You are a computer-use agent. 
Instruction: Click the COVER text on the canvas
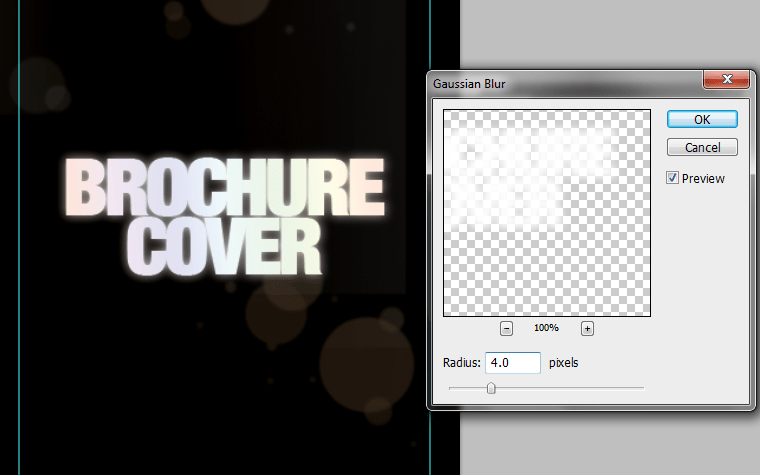coord(230,245)
